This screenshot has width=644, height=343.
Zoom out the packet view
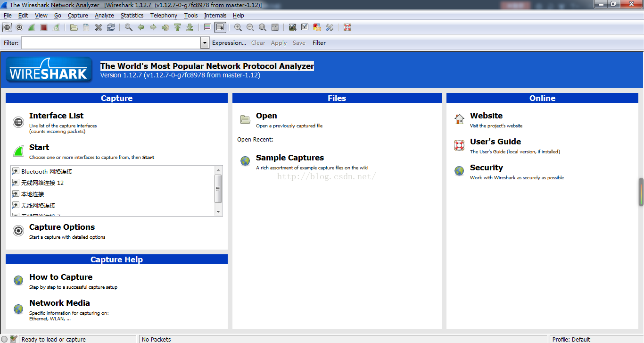pos(250,27)
